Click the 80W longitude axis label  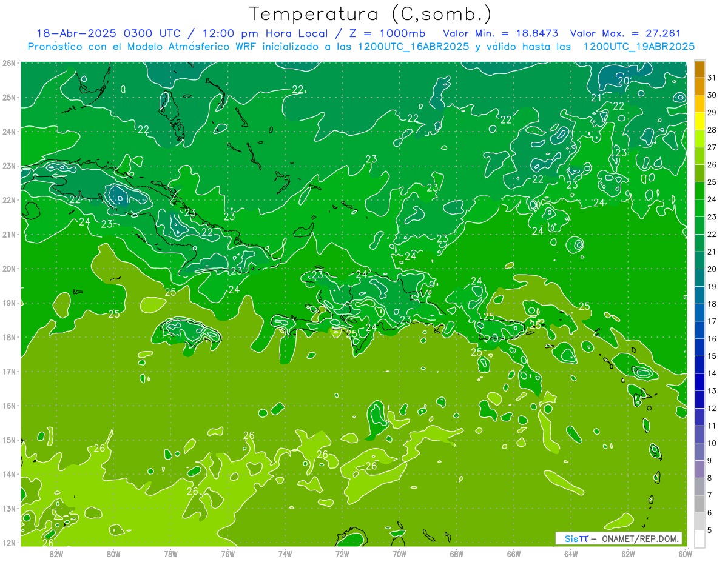click(x=113, y=553)
